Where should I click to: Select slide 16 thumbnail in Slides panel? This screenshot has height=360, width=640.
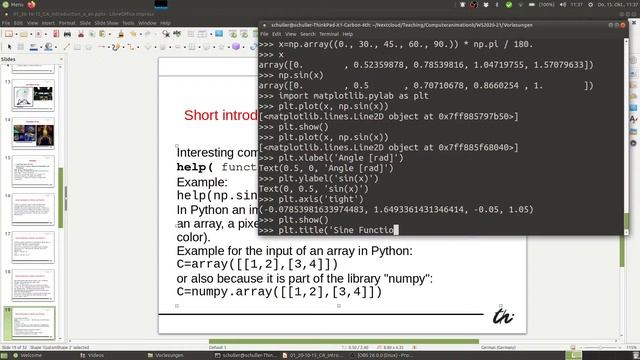[33, 209]
